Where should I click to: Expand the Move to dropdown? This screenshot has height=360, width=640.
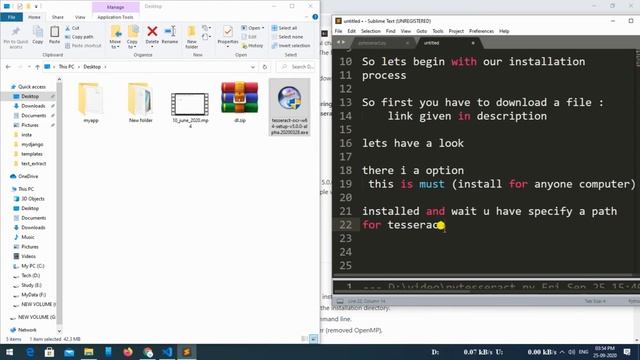(115, 44)
